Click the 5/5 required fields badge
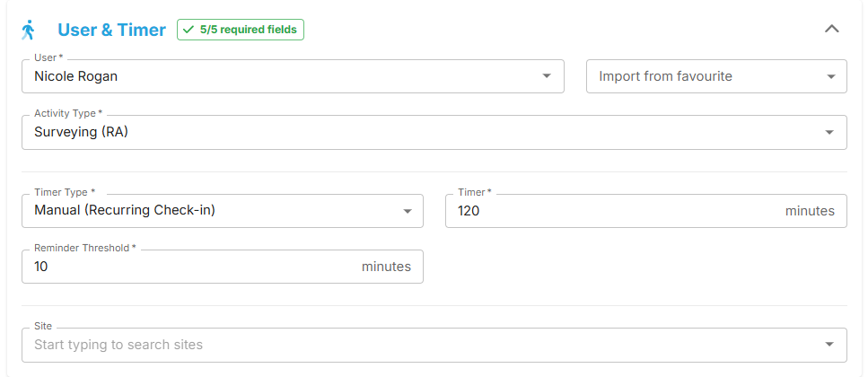Image resolution: width=868 pixels, height=377 pixels. pos(241,30)
